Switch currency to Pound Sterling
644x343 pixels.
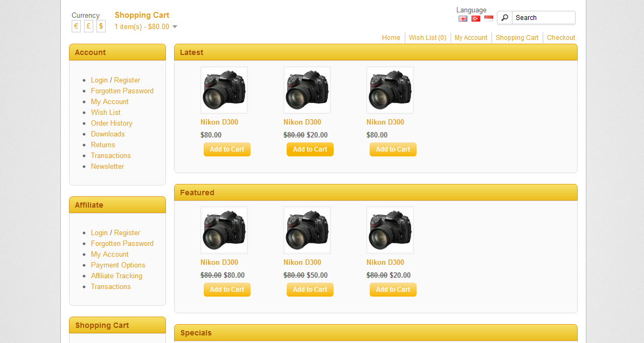click(x=88, y=26)
